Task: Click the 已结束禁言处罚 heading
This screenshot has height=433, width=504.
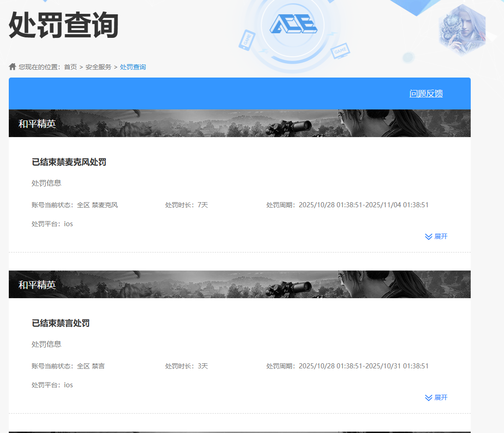Action: pyautogui.click(x=61, y=323)
